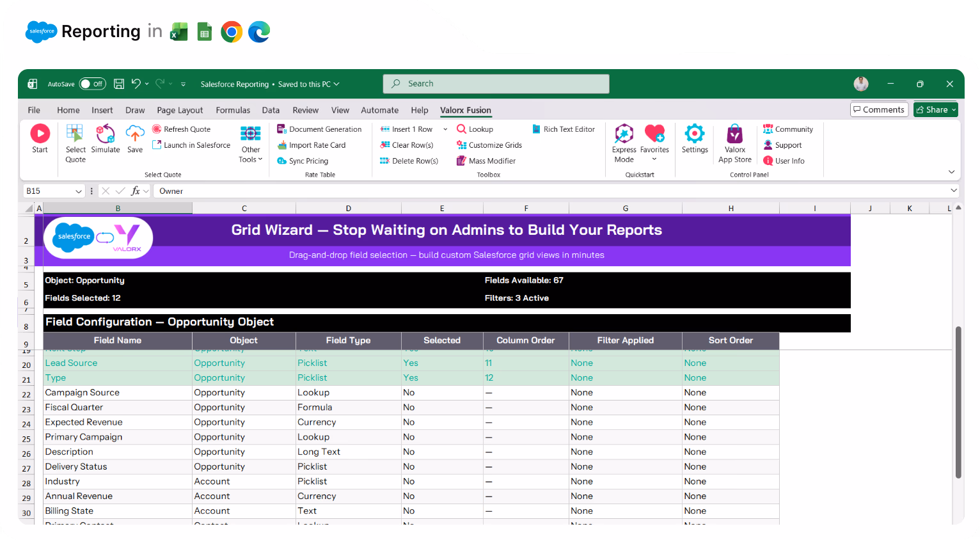The image size is (980, 540).
Task: Click inside the Search box
Action: click(496, 83)
